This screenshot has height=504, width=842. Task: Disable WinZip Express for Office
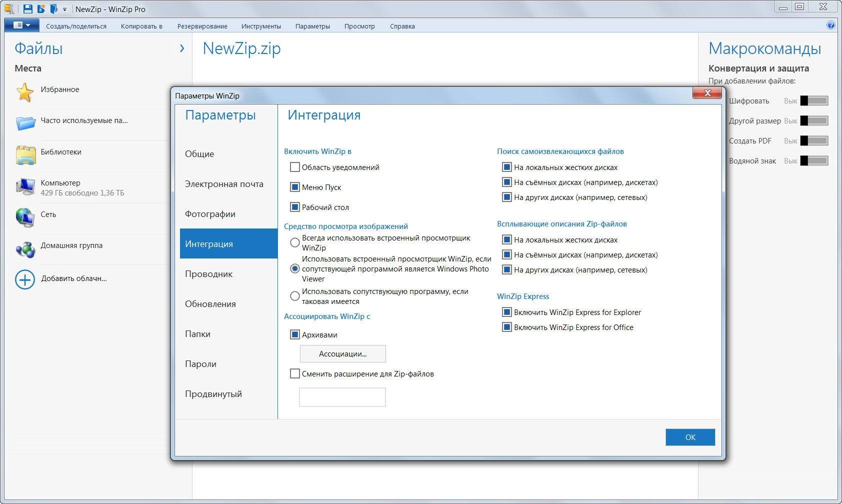(507, 327)
